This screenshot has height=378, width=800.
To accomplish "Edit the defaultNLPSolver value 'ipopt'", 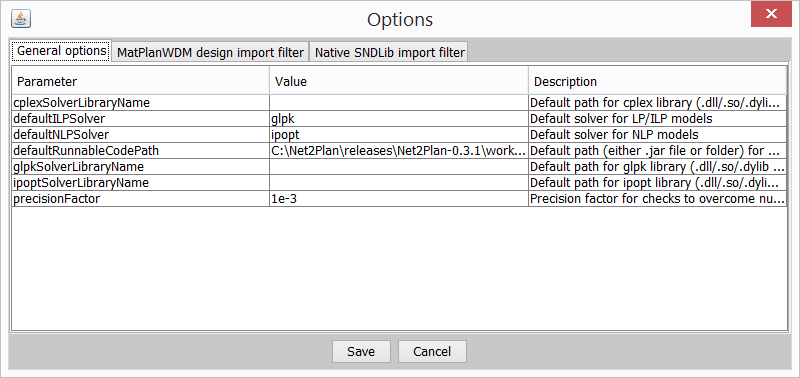I will 399,135.
